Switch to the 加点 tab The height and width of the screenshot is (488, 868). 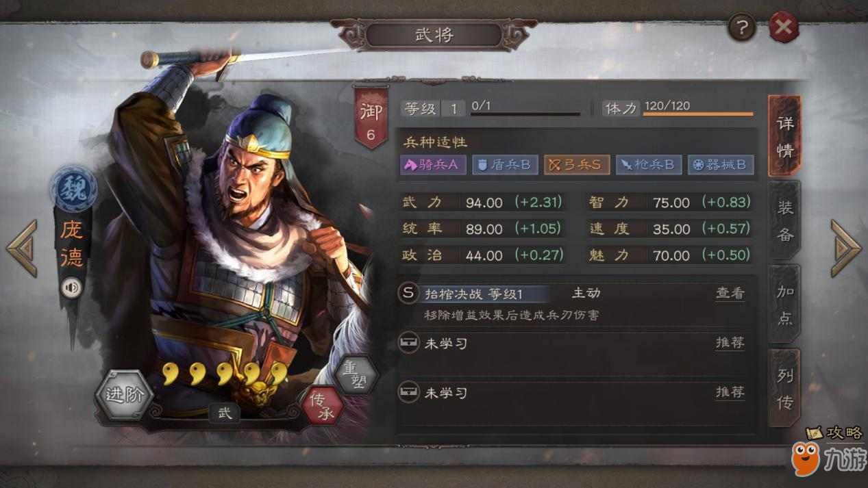coord(784,305)
